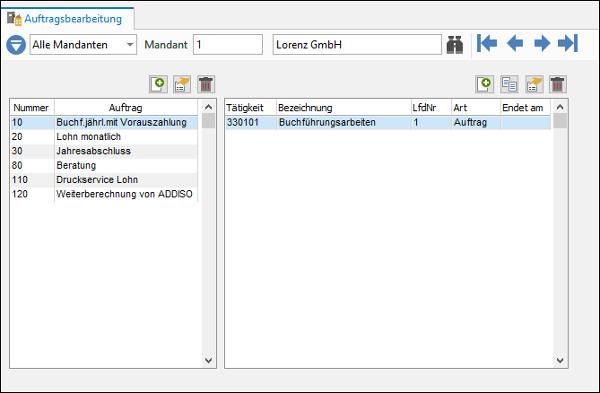The height and width of the screenshot is (393, 600).
Task: Click the Mandant number input field
Action: [x=228, y=45]
